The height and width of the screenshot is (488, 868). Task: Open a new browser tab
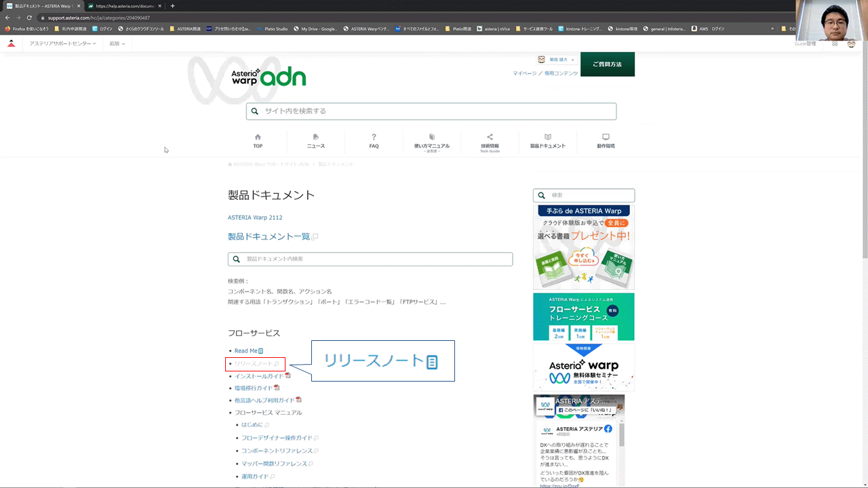pos(172,5)
